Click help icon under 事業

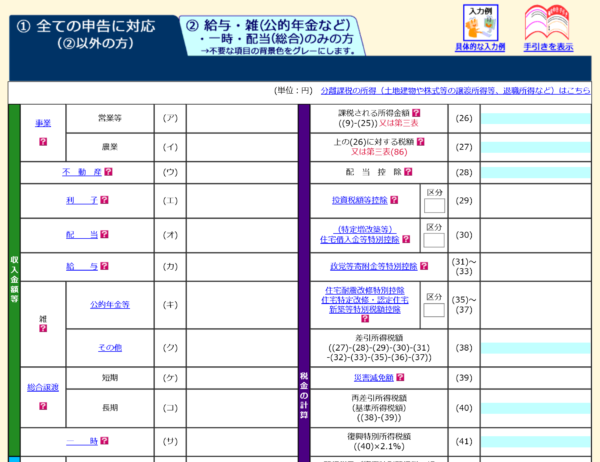point(43,142)
